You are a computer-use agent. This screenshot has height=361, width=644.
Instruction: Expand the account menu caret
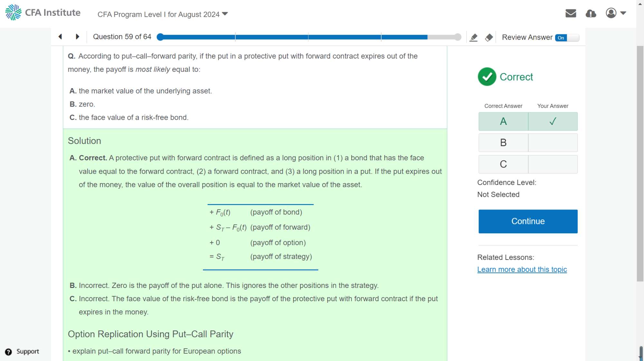pos(623,13)
